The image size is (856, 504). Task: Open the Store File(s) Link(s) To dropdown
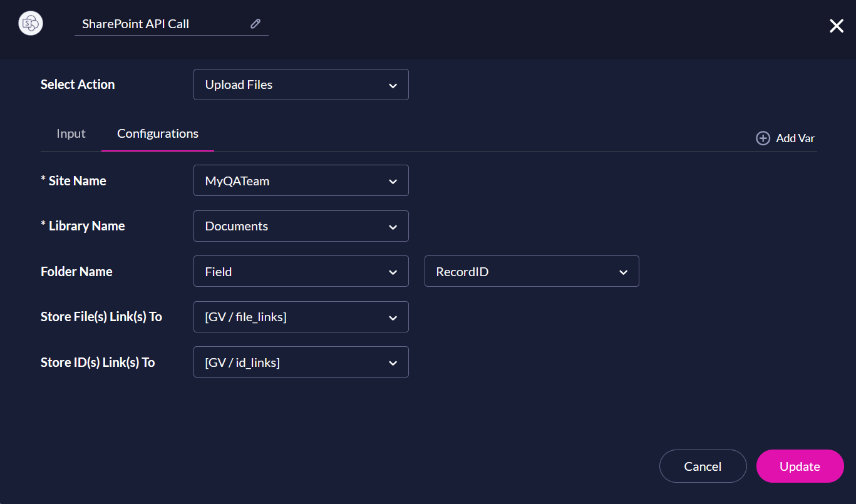pos(301,317)
